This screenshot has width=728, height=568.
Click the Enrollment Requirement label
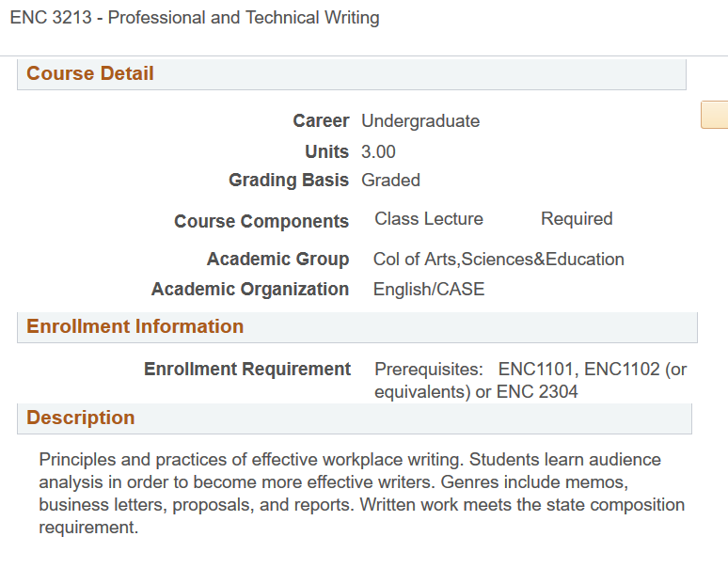(247, 369)
